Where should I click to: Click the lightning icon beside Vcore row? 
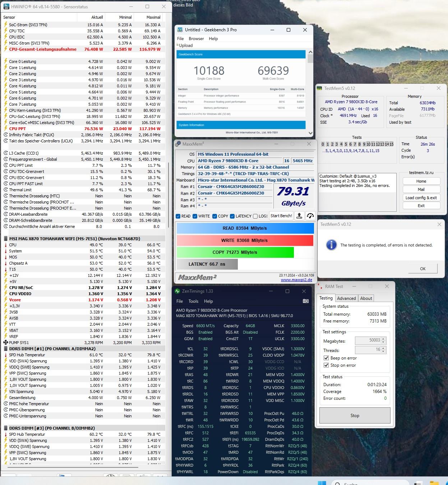pyautogui.click(x=5, y=300)
